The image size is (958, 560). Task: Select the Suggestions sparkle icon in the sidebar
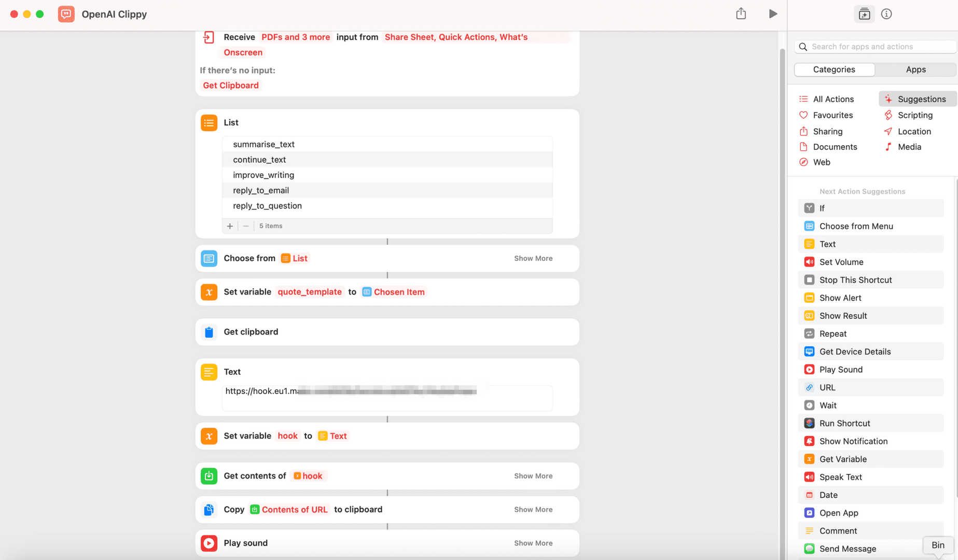(888, 99)
